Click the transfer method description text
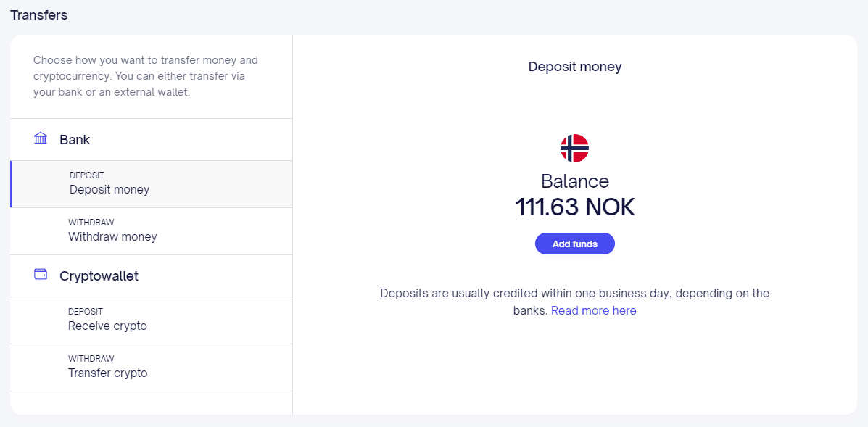This screenshot has height=427, width=868. [x=146, y=76]
